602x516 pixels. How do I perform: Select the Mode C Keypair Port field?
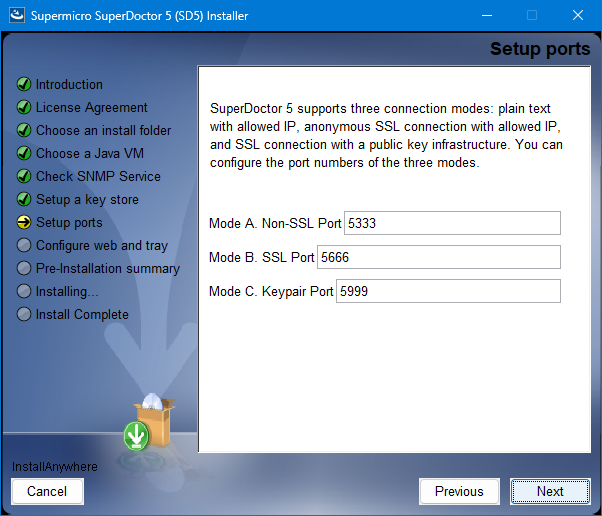pyautogui.click(x=448, y=291)
